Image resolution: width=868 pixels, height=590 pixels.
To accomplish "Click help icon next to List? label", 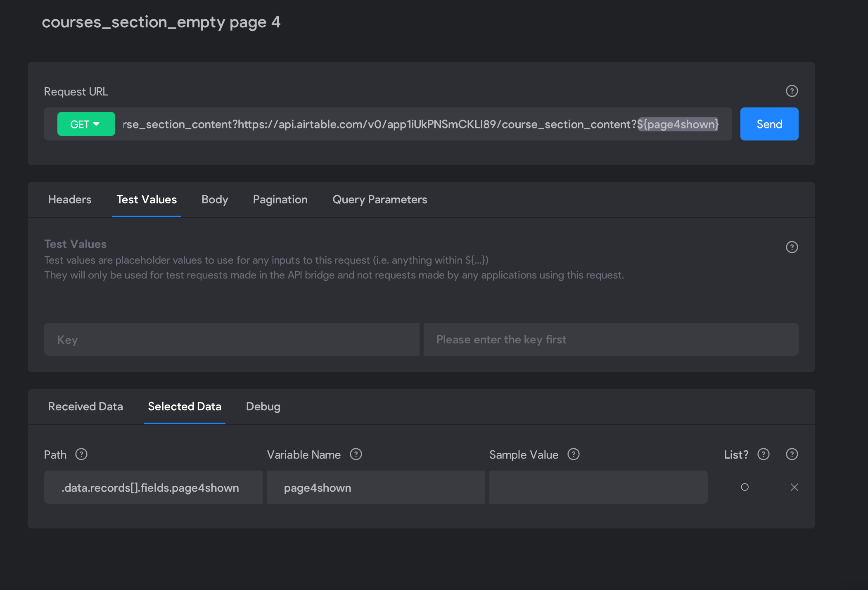I will tap(763, 454).
